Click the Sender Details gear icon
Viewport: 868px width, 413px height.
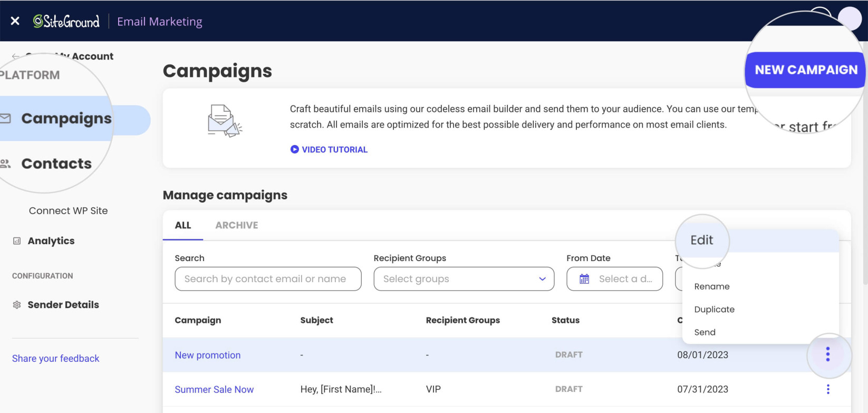(x=17, y=305)
